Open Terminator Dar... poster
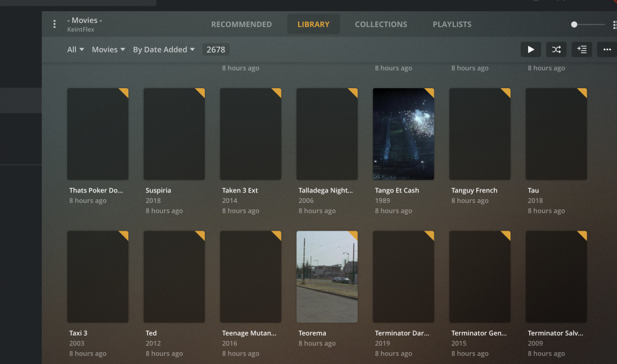 404,276
